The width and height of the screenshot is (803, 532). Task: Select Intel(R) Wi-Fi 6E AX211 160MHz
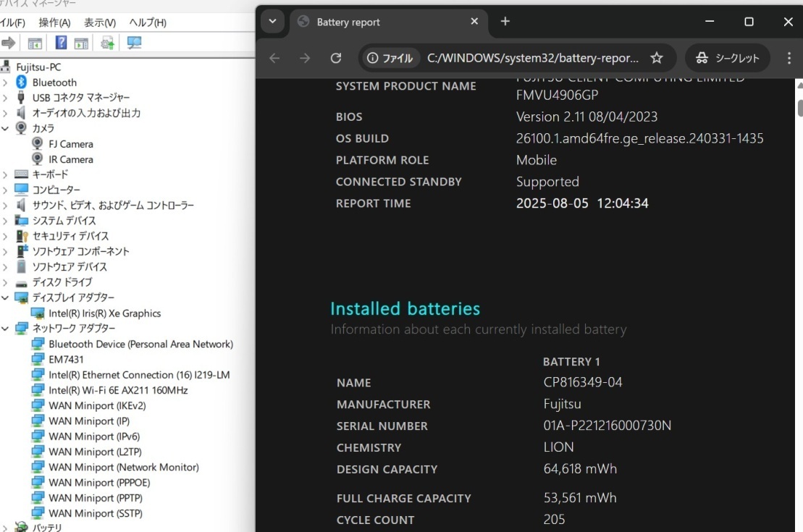[x=118, y=390]
